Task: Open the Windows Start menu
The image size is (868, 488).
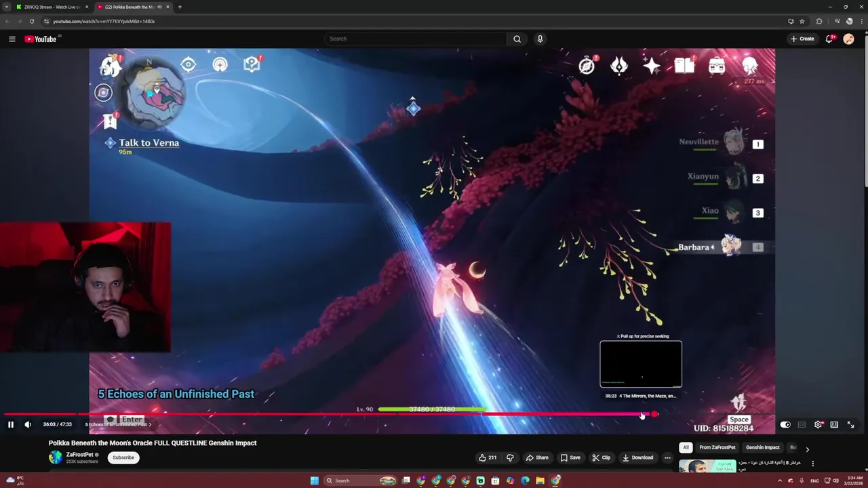Action: coord(315,481)
